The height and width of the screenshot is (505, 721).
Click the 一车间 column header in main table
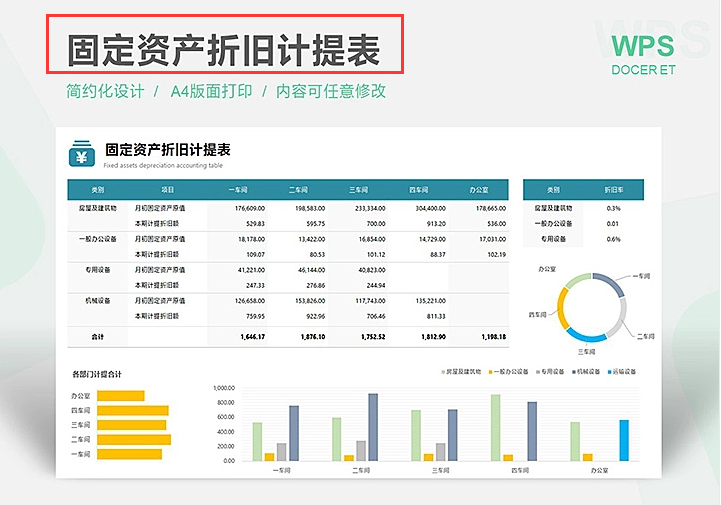(238, 190)
